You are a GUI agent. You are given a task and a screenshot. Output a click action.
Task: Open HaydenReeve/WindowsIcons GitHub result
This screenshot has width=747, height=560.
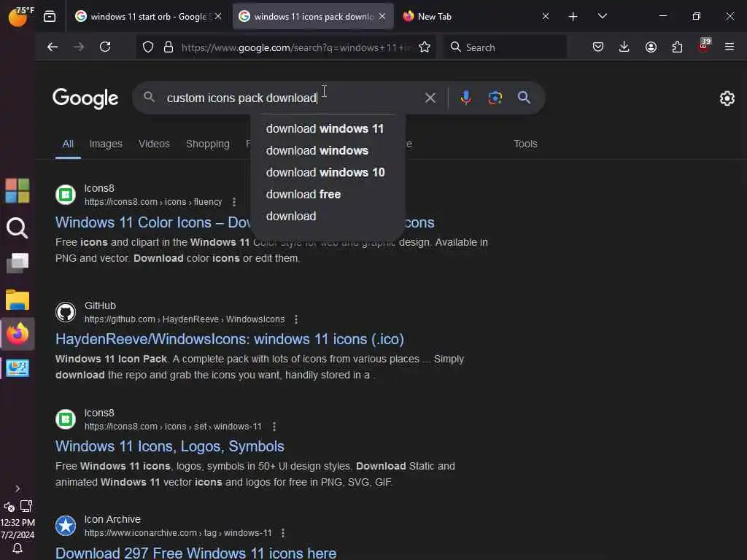230,339
